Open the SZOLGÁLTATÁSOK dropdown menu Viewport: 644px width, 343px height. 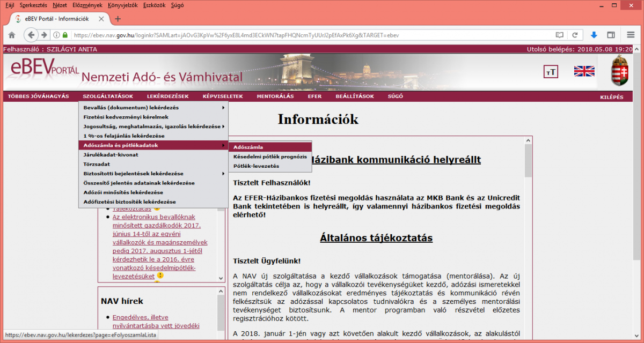(108, 96)
